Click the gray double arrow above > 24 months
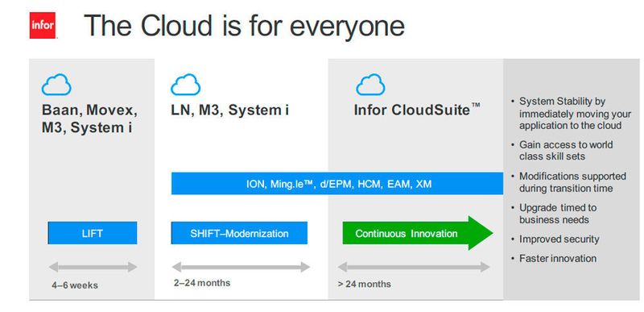The height and width of the screenshot is (312, 644). [414, 267]
